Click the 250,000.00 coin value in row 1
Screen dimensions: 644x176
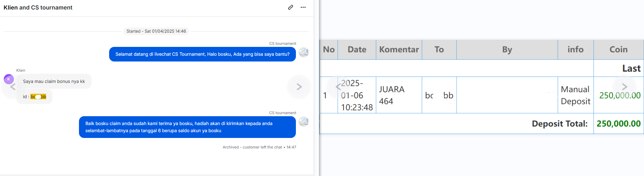(x=620, y=95)
